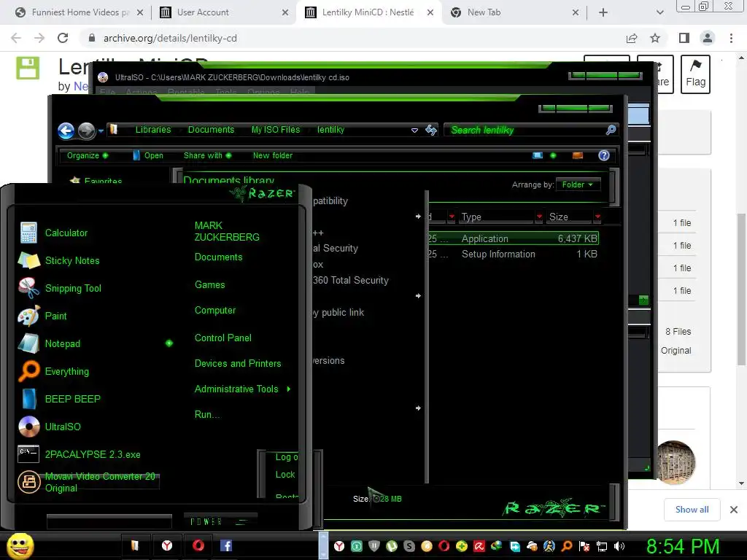Launch the Everything search app
Screen dimensions: 747x560
coord(66,371)
